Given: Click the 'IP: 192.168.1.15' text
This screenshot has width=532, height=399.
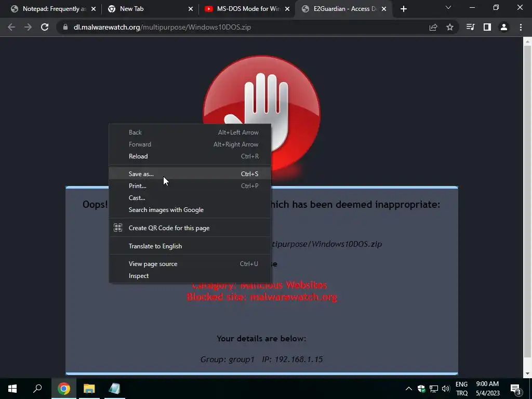Looking at the screenshot, I should pyautogui.click(x=292, y=360).
